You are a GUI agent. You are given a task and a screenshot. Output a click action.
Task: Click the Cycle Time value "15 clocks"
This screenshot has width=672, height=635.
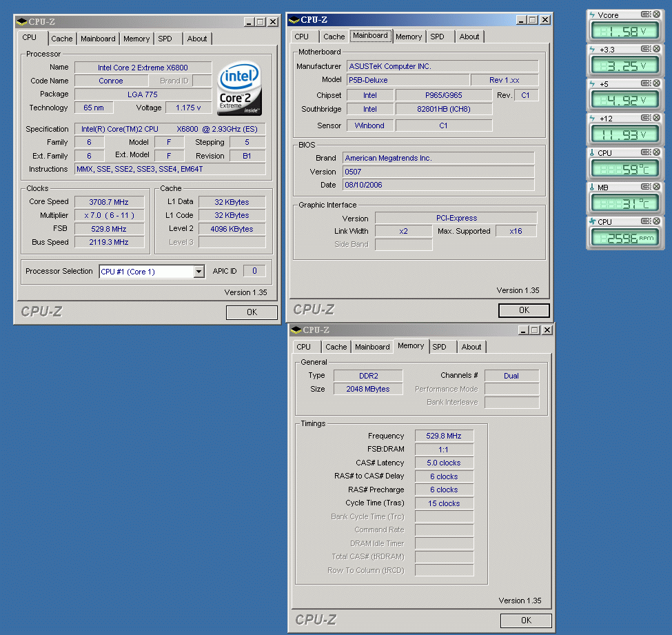444,503
